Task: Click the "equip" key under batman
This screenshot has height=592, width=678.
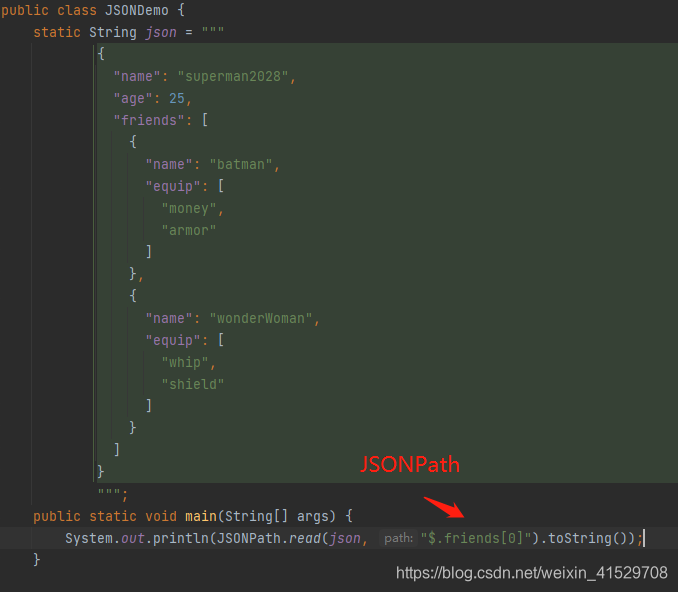Action: [x=173, y=186]
